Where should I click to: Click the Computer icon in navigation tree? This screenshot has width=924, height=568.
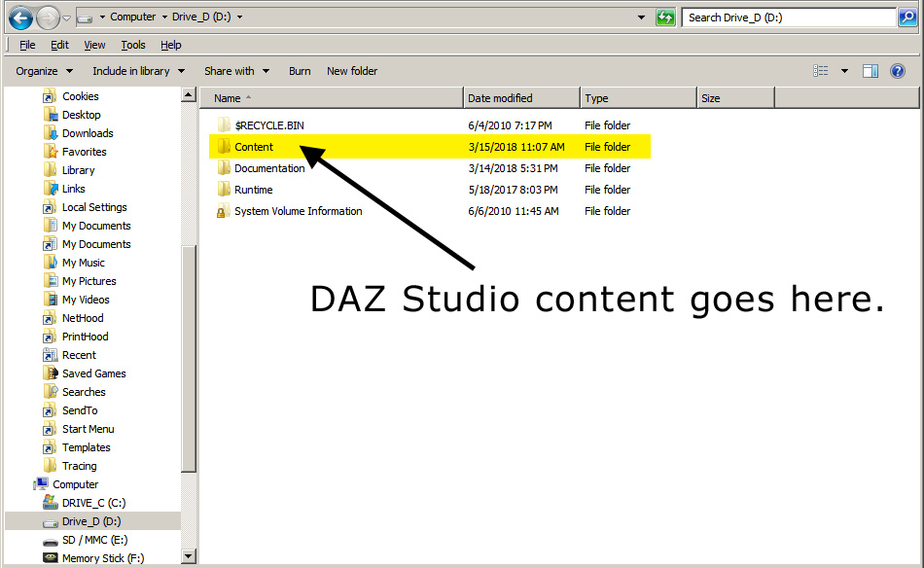41,483
